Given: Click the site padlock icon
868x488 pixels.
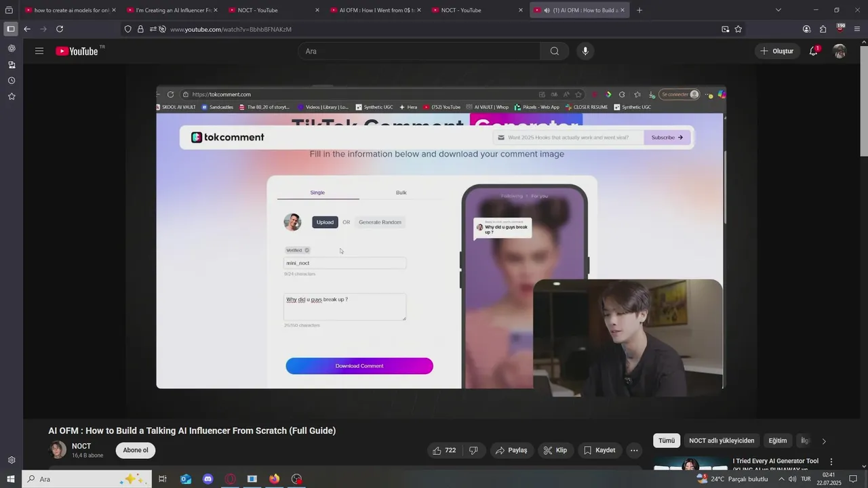Looking at the screenshot, I should click(x=140, y=29).
